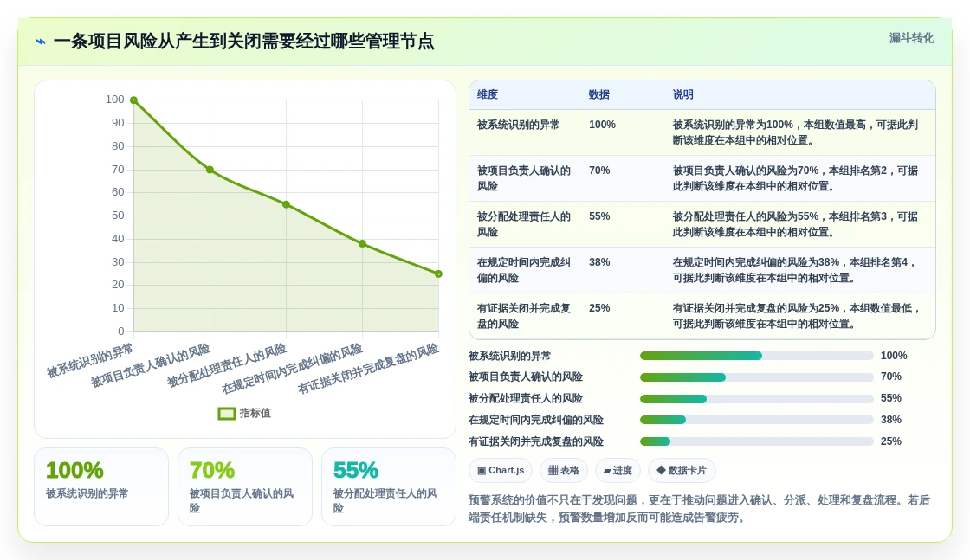
Task: Open the 100% 被系统识别的异常 data card
Action: pyautogui.click(x=101, y=487)
